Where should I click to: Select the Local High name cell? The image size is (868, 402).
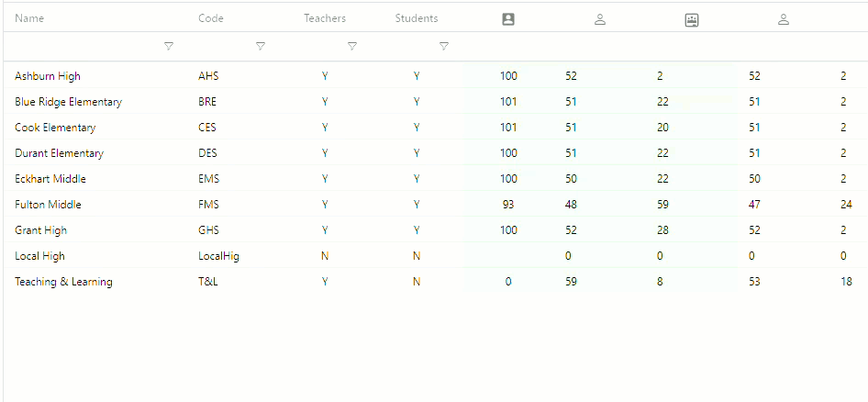(x=39, y=256)
